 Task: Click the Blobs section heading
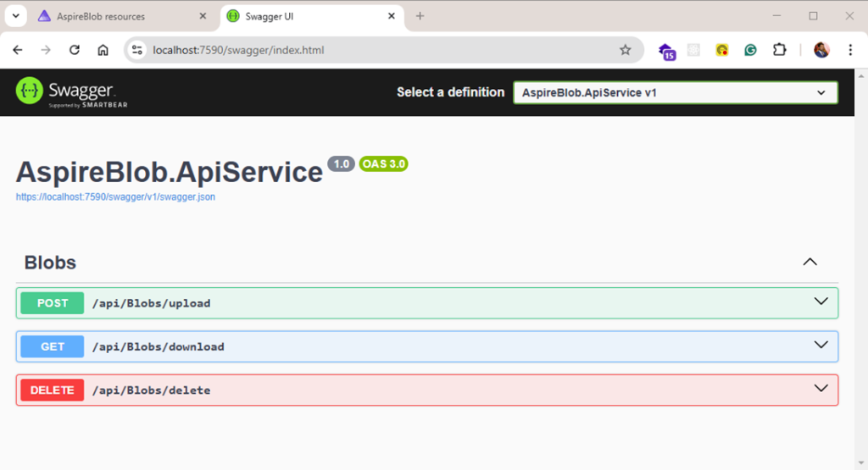tap(50, 263)
